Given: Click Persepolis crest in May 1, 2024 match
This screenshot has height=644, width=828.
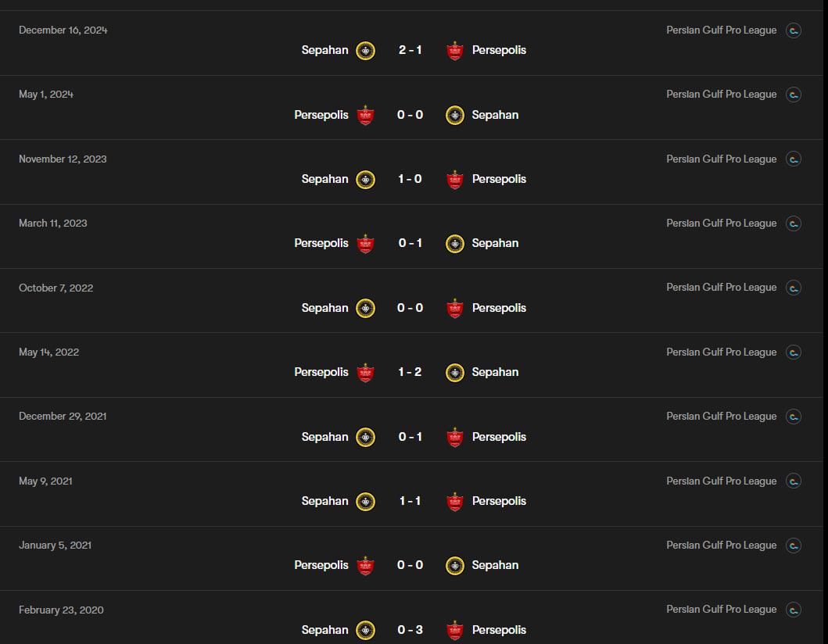Looking at the screenshot, I should pyautogui.click(x=365, y=115).
